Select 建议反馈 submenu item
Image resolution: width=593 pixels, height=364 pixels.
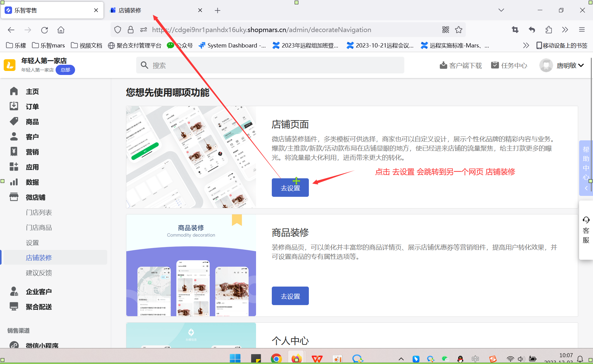(x=39, y=273)
